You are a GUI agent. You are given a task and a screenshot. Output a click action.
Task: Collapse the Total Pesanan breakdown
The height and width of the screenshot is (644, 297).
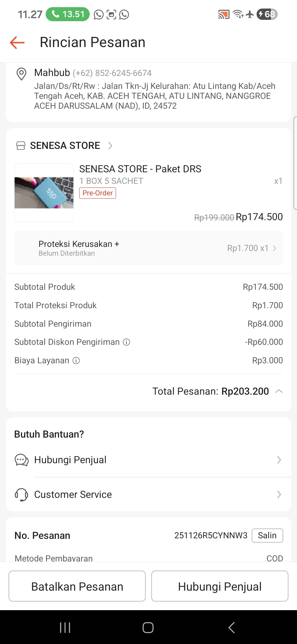[x=279, y=391]
